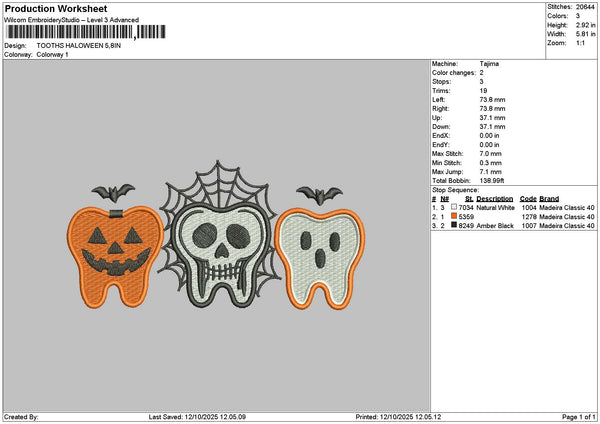Click the Left value 73.8 mm
The width and height of the screenshot is (600, 424).
point(492,100)
